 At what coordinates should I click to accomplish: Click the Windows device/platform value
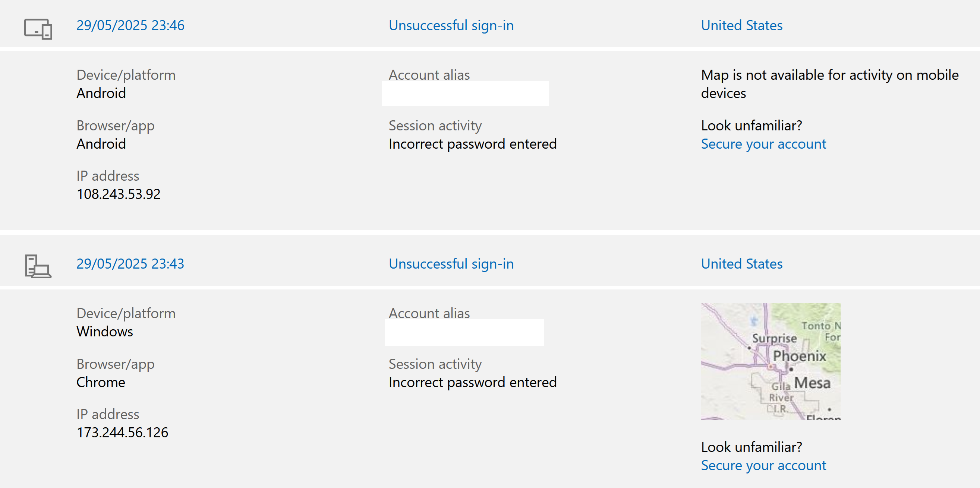[x=105, y=332]
